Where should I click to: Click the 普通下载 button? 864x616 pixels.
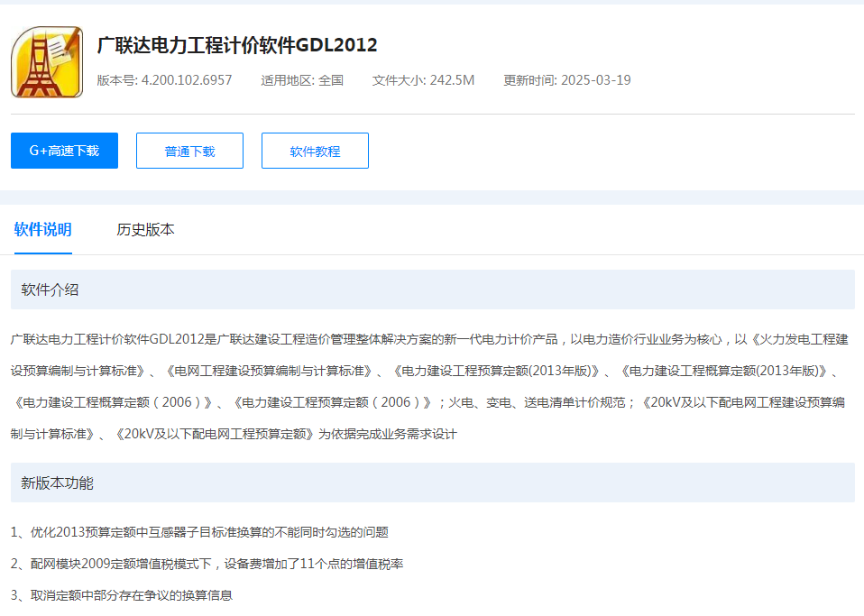point(189,151)
